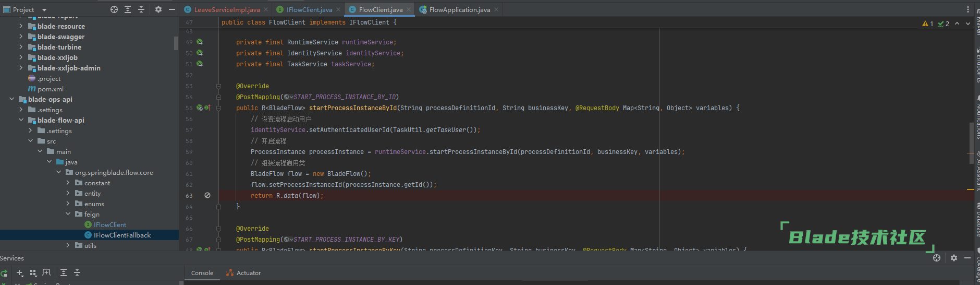The image size is (980, 285).
Task: Select org.springblade.flow.core package
Action: pyautogui.click(x=114, y=172)
